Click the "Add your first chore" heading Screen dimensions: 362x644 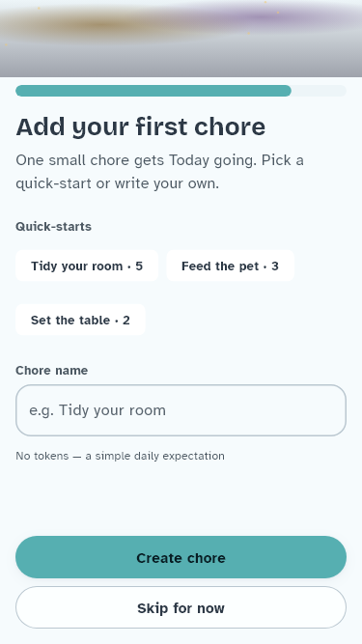click(140, 126)
